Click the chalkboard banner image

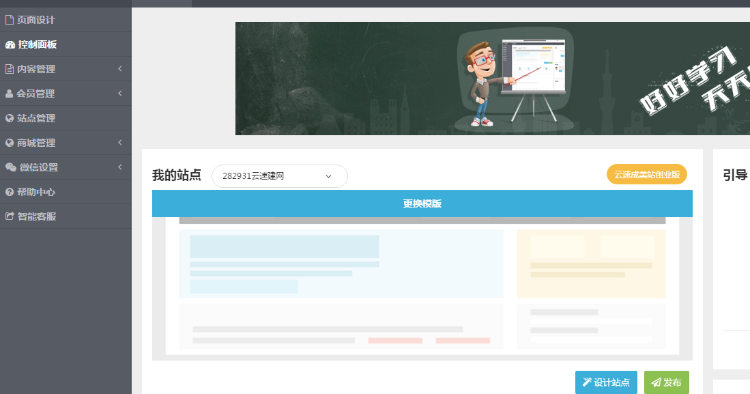(x=492, y=78)
